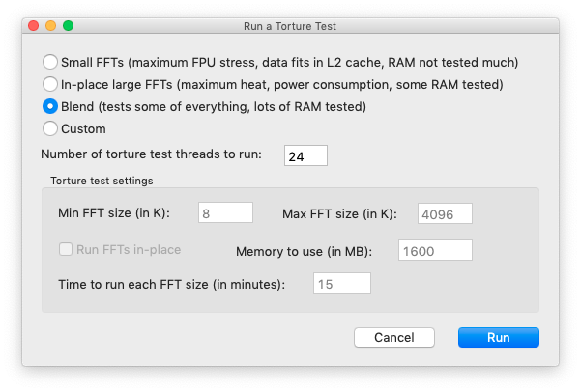Start the test with the Run button
This screenshot has height=392, width=581.
[x=498, y=338]
